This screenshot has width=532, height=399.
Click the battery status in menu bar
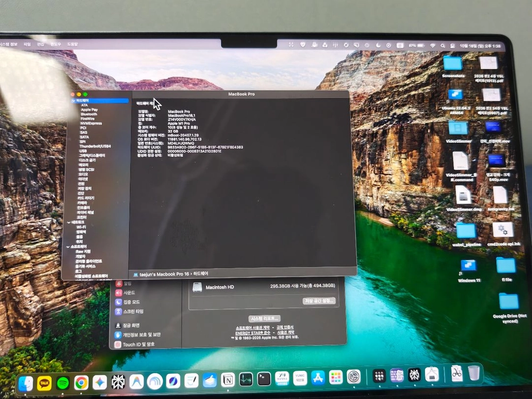[417, 45]
